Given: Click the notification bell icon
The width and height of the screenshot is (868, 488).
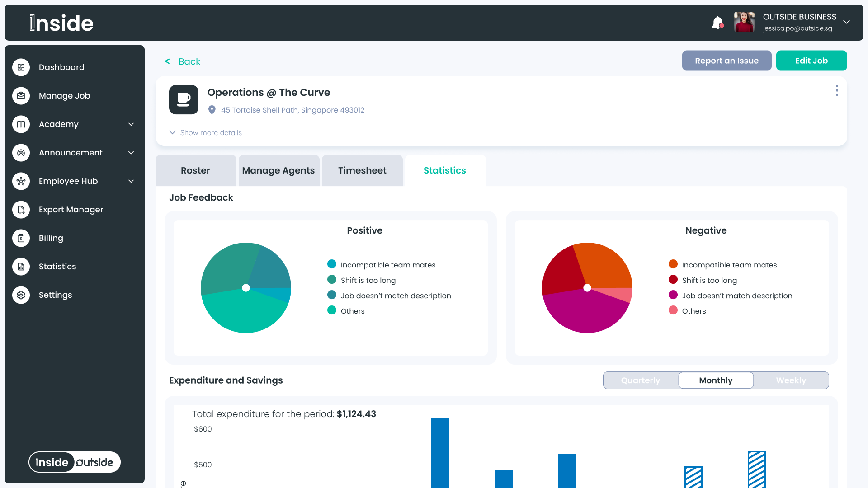Looking at the screenshot, I should pyautogui.click(x=717, y=23).
